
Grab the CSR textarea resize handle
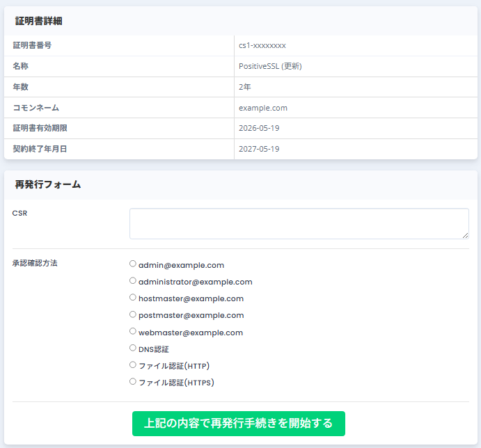click(465, 235)
